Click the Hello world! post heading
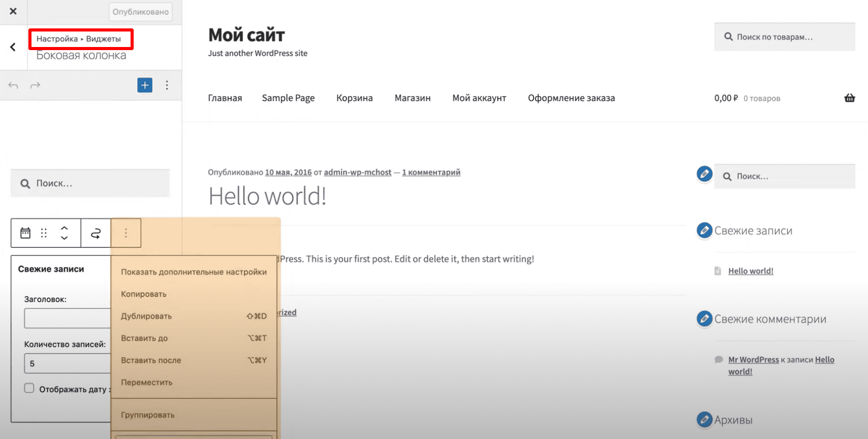Viewport: 868px width, 439px height. [267, 196]
